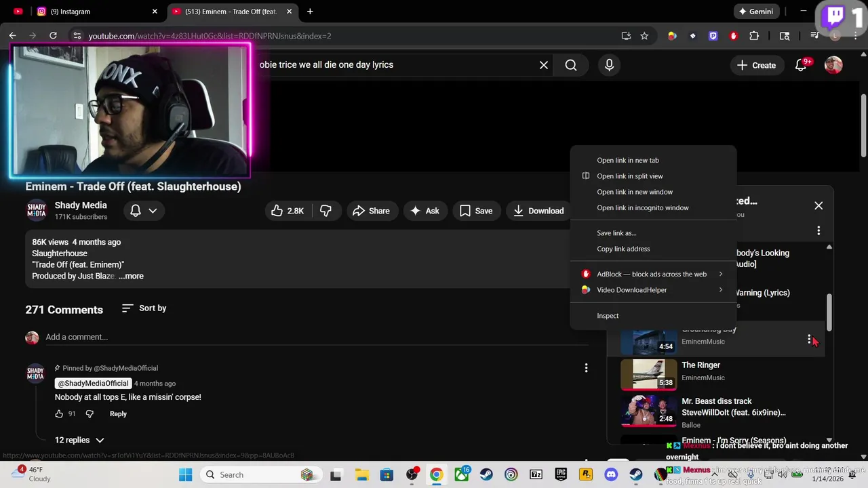The width and height of the screenshot is (868, 488).
Task: Select Open link in new tab
Action: pyautogui.click(x=653, y=161)
